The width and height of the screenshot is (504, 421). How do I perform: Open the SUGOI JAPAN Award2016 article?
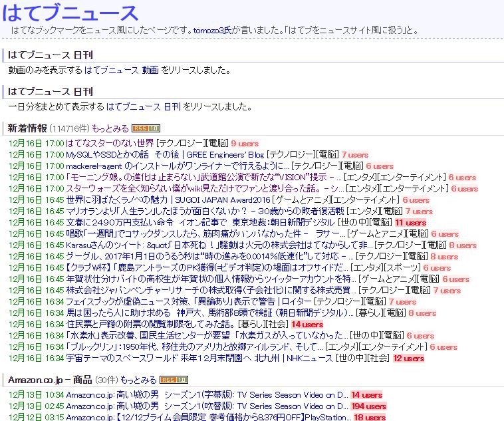[168, 200]
